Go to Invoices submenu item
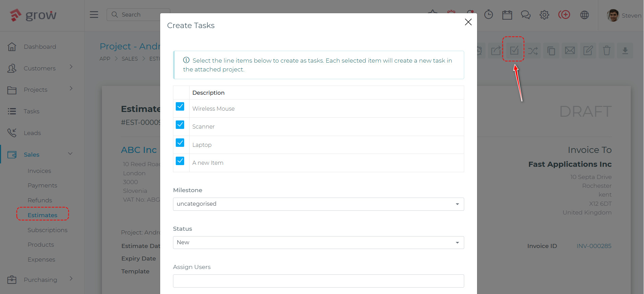644x294 pixels. coord(39,171)
